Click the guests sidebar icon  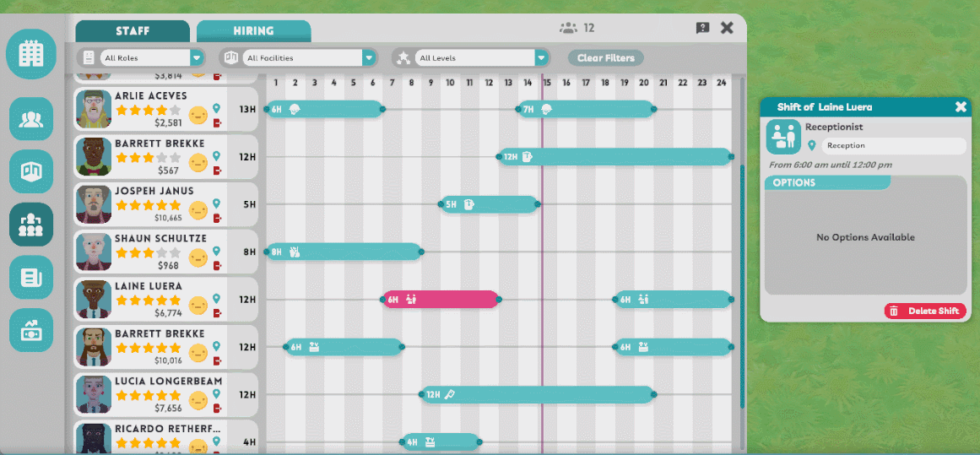tap(31, 119)
